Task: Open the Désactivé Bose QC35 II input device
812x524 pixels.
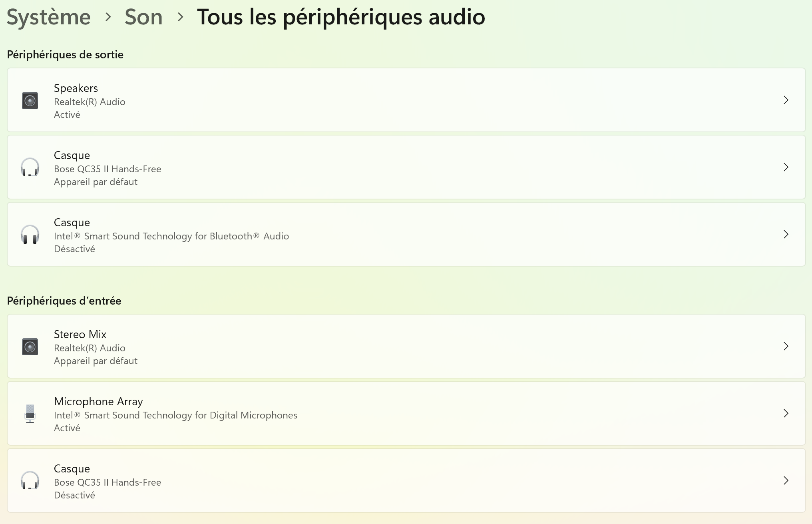Action: click(x=406, y=480)
